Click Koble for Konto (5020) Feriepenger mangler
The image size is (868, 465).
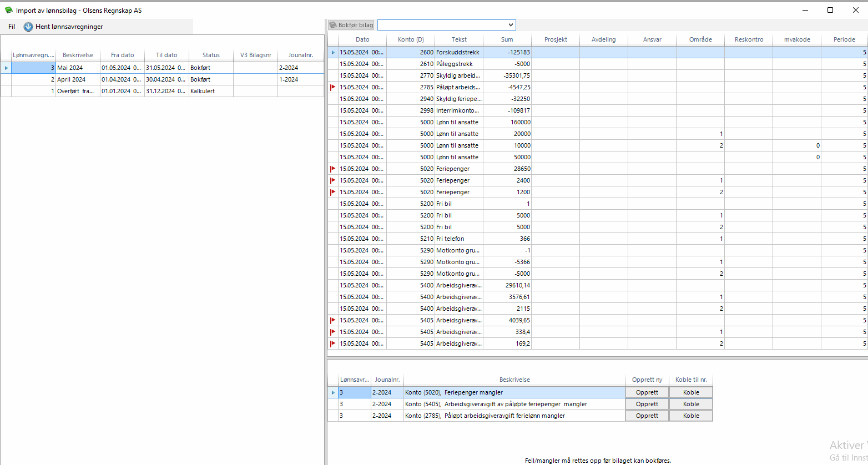691,392
